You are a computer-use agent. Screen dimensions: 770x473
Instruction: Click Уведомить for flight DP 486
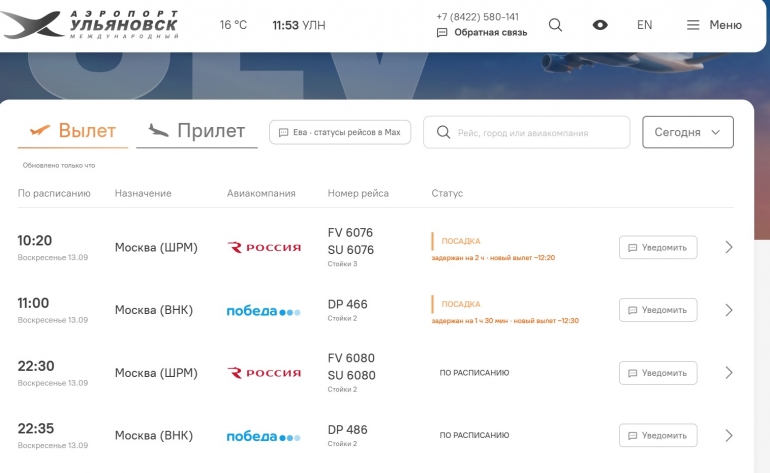click(658, 435)
